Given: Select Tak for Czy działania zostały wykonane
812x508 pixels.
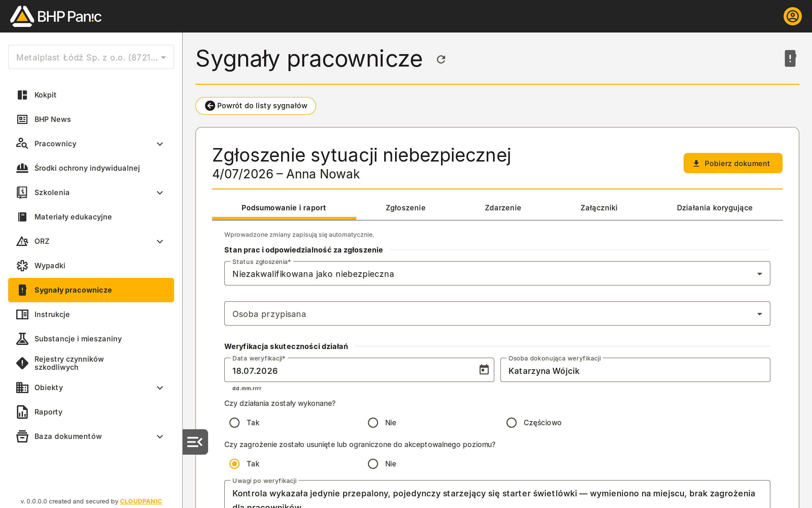Looking at the screenshot, I should 234,423.
